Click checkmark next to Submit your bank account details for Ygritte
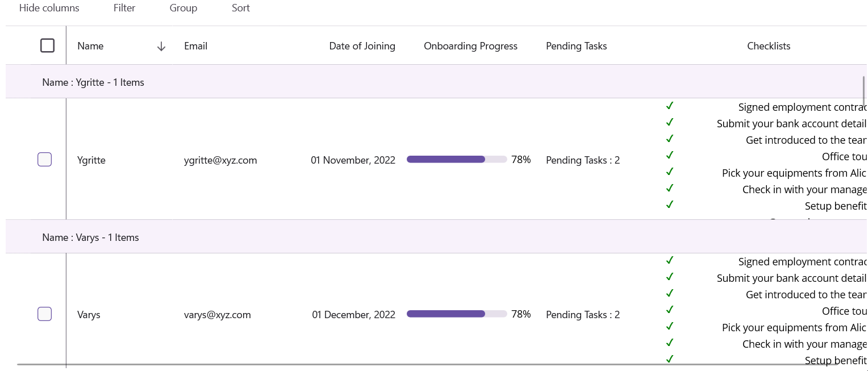 tap(669, 122)
